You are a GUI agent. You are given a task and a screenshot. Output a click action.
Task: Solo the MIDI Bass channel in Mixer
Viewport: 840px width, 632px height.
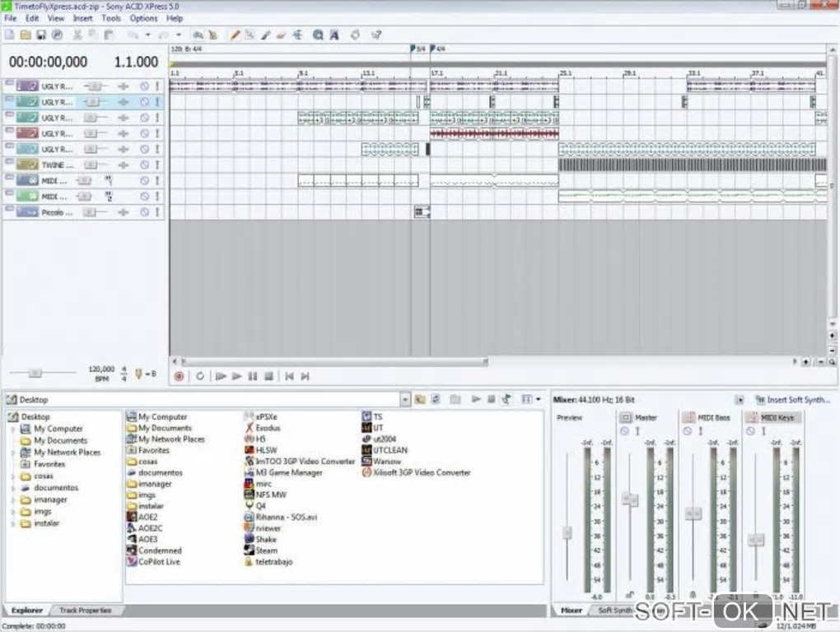click(x=700, y=431)
